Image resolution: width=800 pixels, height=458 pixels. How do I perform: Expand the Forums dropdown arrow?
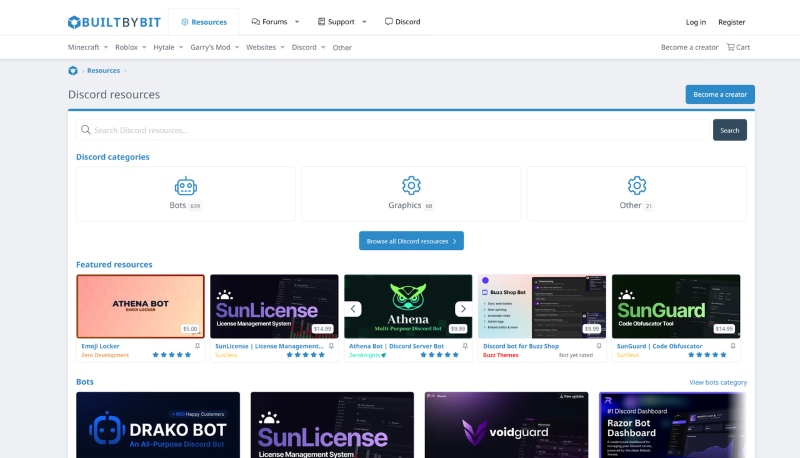click(x=297, y=22)
